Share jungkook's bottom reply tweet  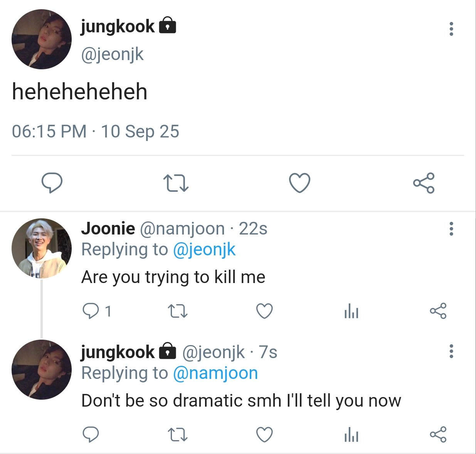[x=438, y=434]
